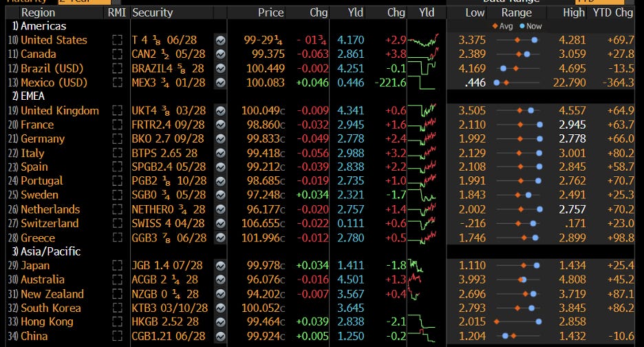The image size is (644, 347).
Task: Click chart icon beside BKO 2.7 09/28
Action: click(x=221, y=139)
